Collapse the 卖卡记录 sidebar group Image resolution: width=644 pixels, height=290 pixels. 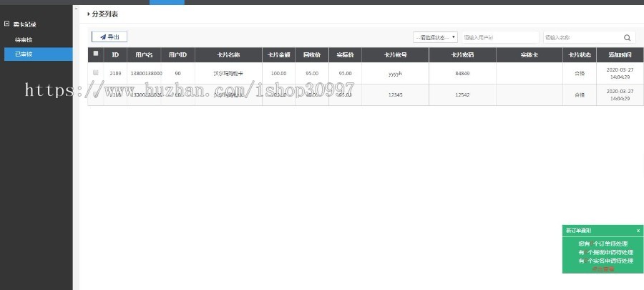6,24
